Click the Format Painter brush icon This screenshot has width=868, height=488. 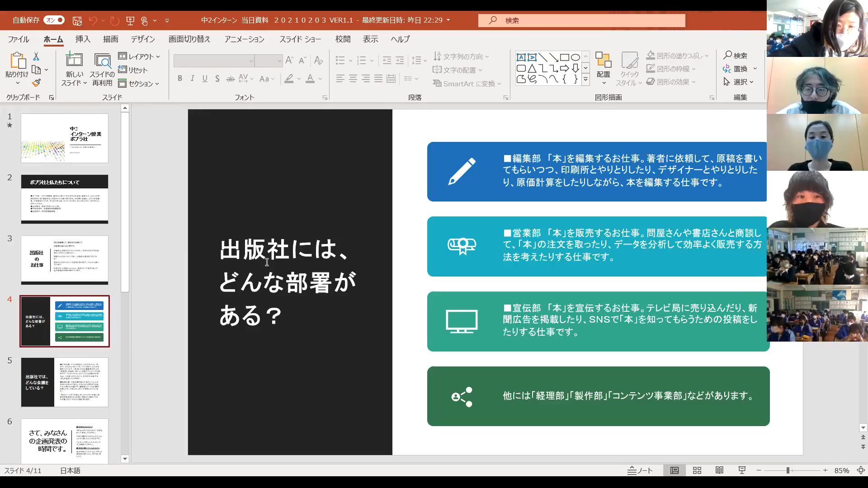[x=36, y=83]
